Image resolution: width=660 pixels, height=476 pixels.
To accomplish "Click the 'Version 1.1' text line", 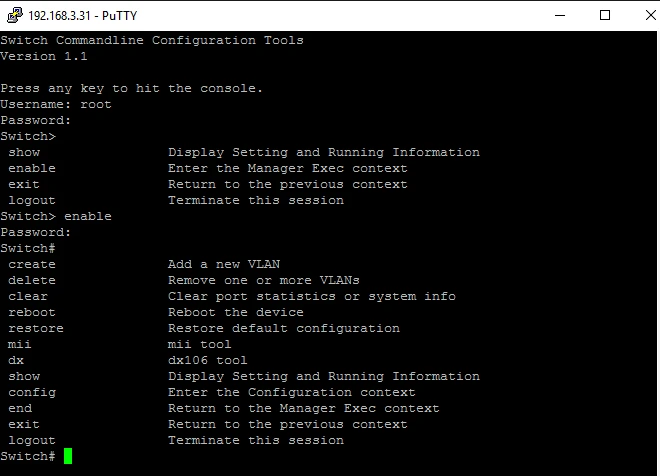I will [44, 56].
